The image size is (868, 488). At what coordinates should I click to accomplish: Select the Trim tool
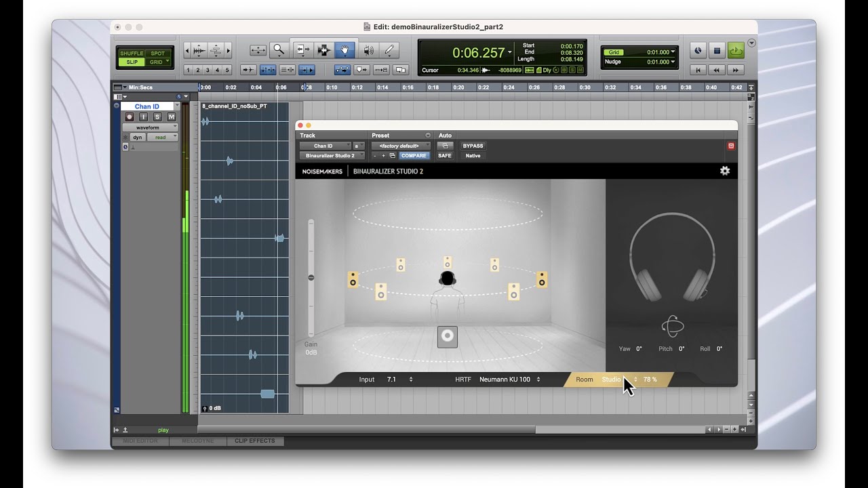pos(302,50)
